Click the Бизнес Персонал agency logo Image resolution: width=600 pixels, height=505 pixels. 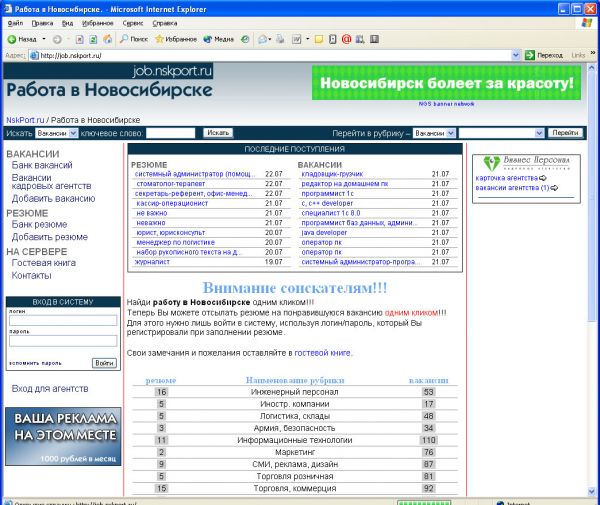(526, 163)
